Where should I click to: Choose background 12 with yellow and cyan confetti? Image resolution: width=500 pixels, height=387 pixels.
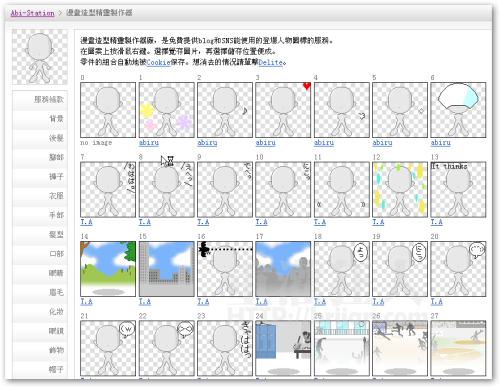click(x=400, y=190)
